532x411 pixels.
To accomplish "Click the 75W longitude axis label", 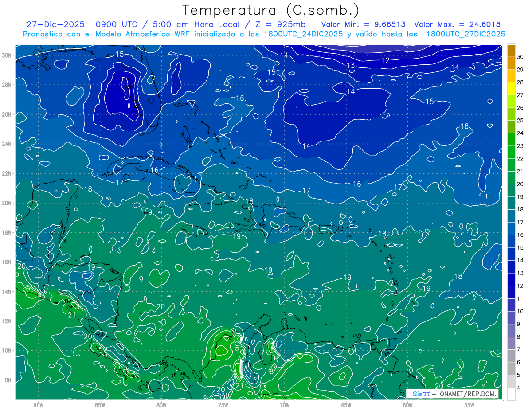I will 223,405.
